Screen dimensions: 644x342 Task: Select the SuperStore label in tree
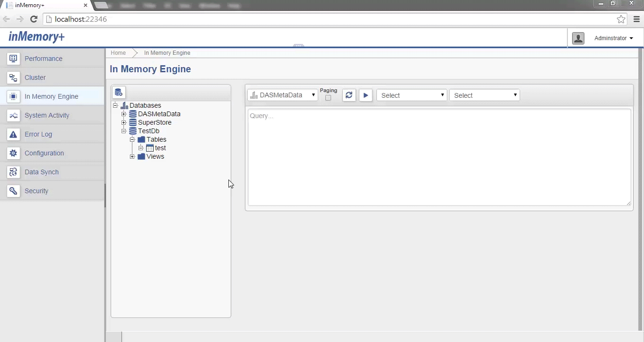(x=155, y=122)
